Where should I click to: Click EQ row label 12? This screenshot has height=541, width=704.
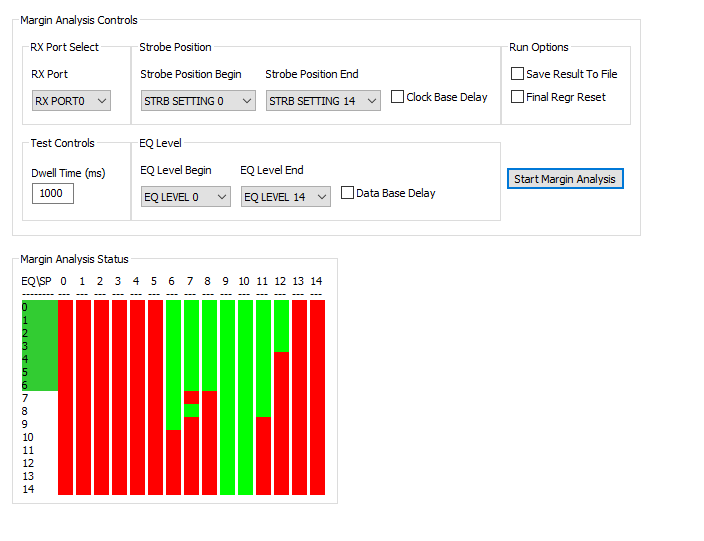[28, 463]
